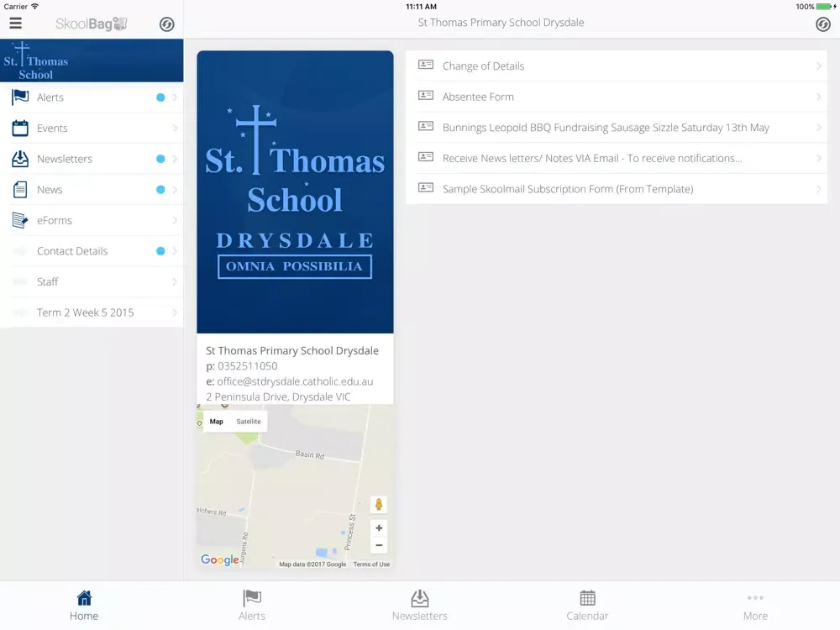The image size is (840, 630).
Task: Tap the Wi-Fi icon in status bar
Action: tap(34, 7)
